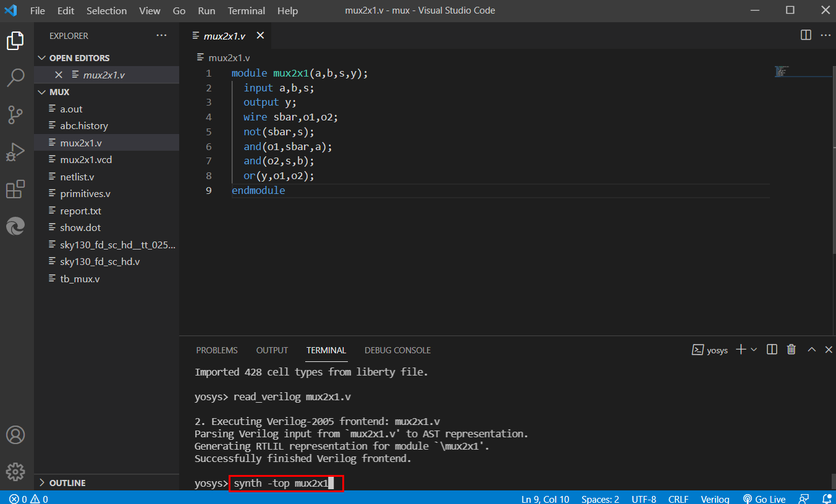Expand the Outline section
The image size is (836, 504).
pos(106,482)
